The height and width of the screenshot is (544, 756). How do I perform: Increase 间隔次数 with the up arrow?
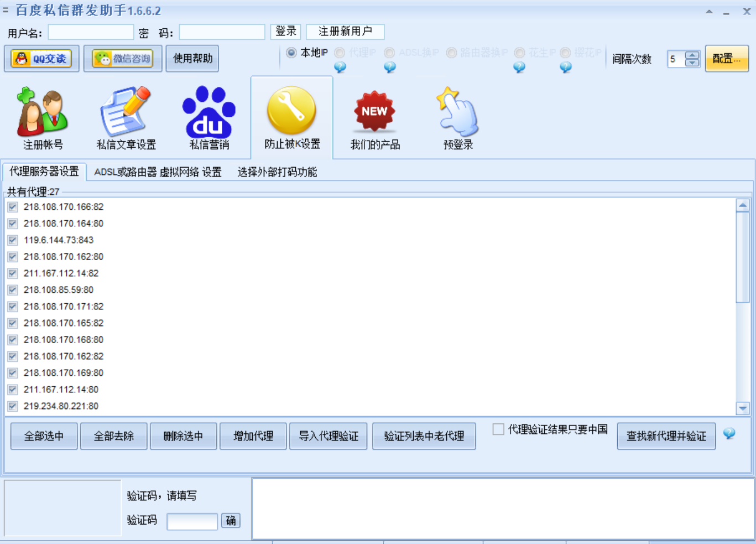692,55
